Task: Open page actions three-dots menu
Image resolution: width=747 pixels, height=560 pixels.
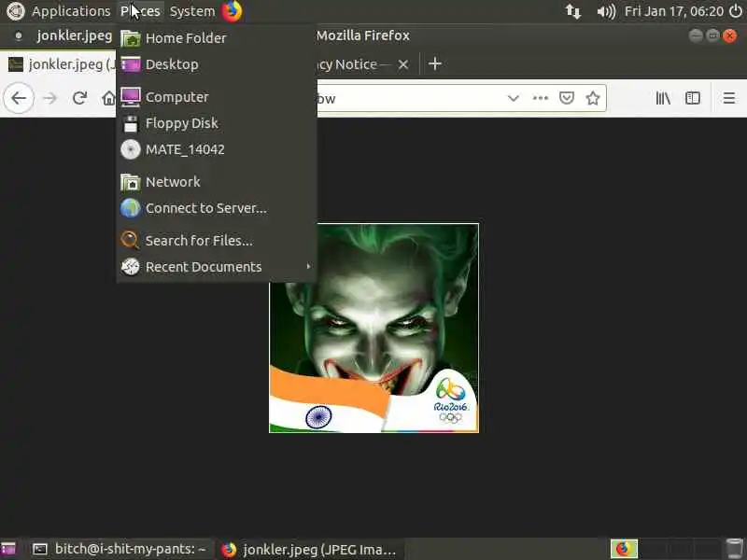Action: (541, 98)
